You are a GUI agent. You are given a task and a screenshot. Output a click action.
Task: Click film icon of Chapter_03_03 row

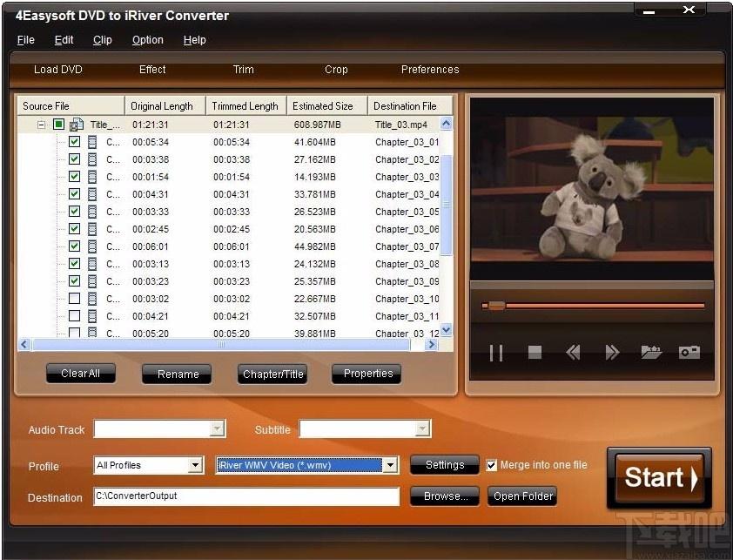tap(92, 177)
